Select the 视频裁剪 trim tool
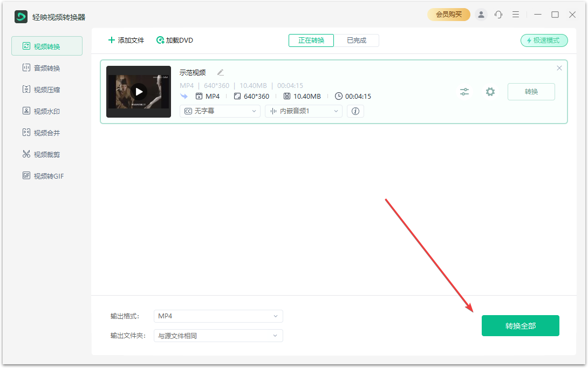 point(47,154)
